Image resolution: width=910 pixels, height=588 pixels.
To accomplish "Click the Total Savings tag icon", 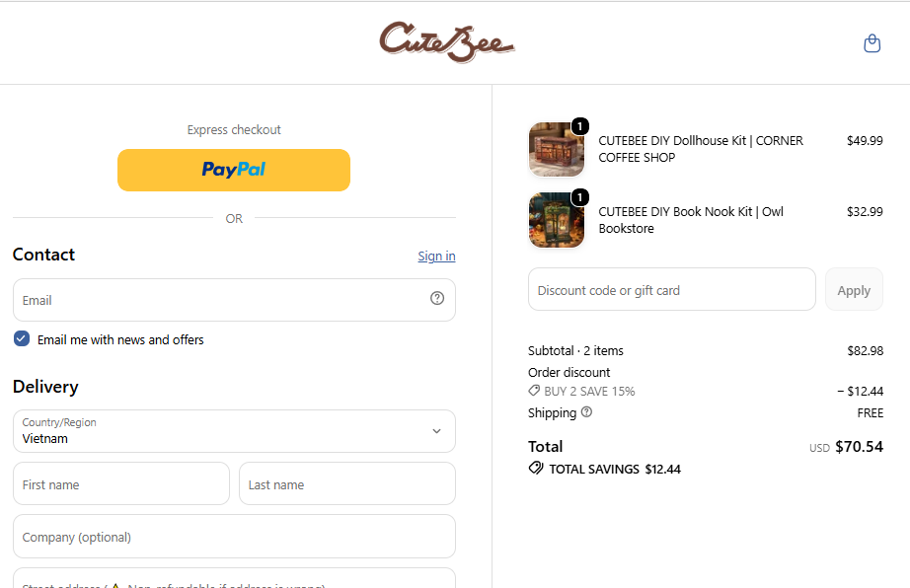I will coord(536,468).
